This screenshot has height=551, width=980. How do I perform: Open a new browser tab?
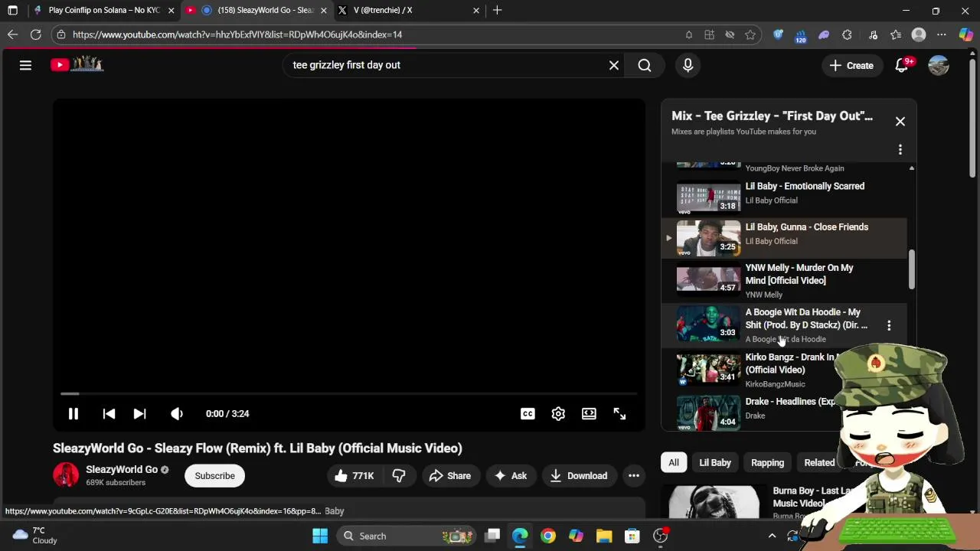pos(497,11)
